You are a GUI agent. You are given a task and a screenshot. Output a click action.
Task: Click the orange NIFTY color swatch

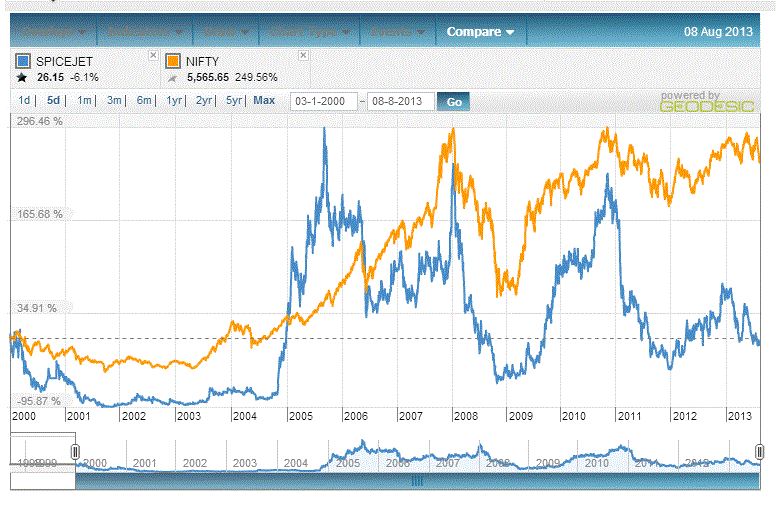coord(173,61)
